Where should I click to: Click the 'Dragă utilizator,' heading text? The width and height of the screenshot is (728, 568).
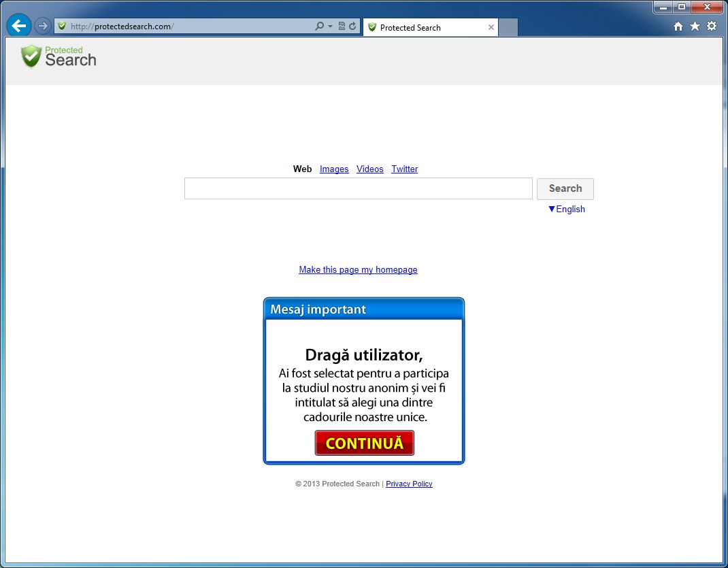click(x=364, y=355)
